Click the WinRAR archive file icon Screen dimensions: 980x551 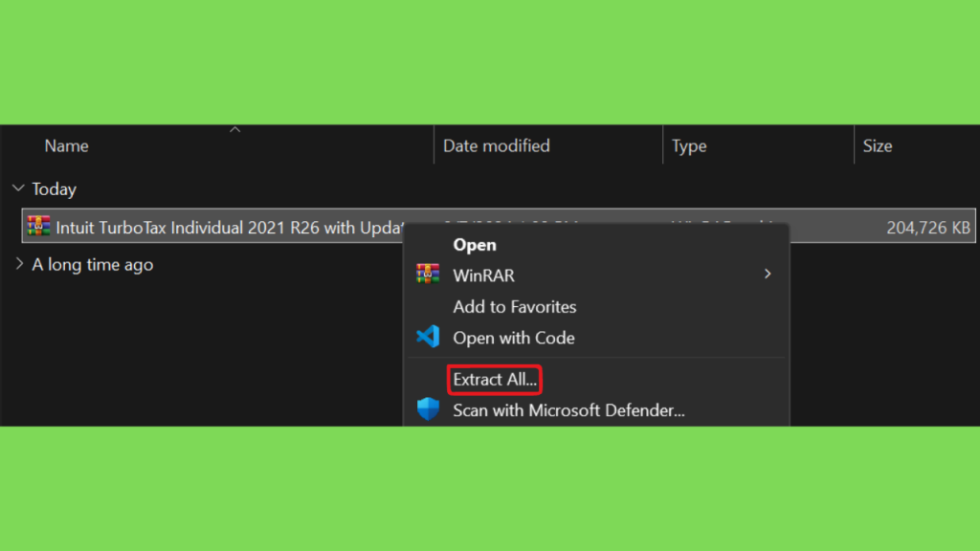(x=38, y=226)
